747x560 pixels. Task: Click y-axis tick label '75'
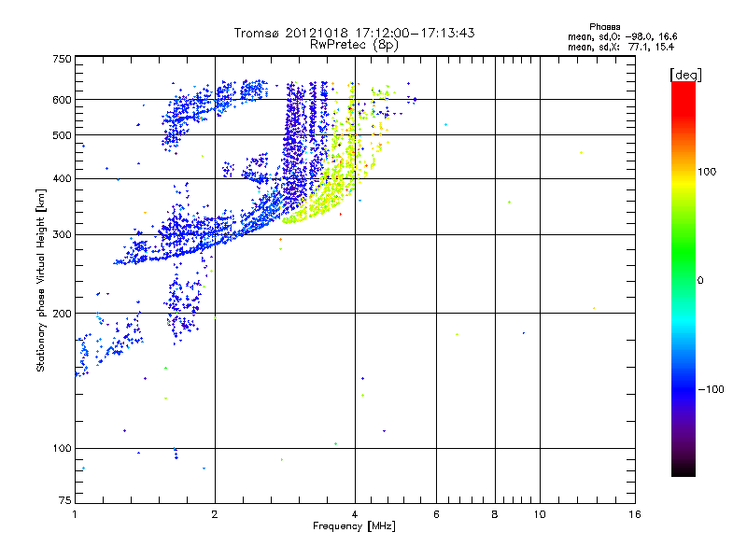65,500
